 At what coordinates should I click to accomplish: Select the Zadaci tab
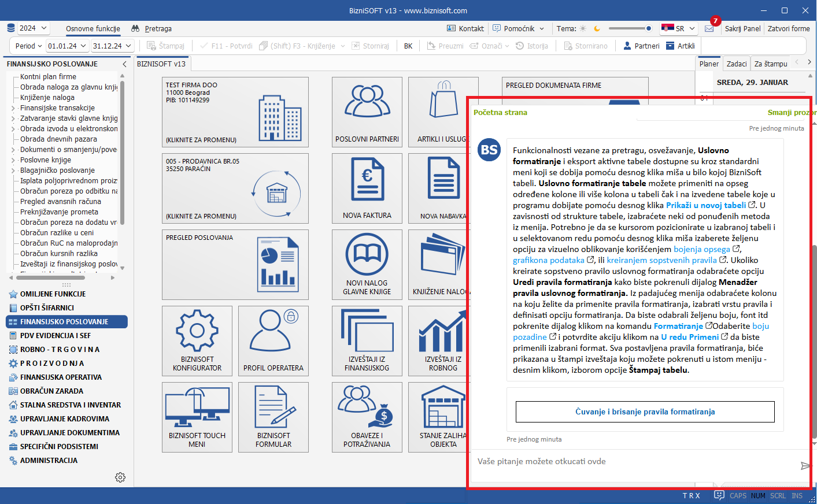(736, 64)
